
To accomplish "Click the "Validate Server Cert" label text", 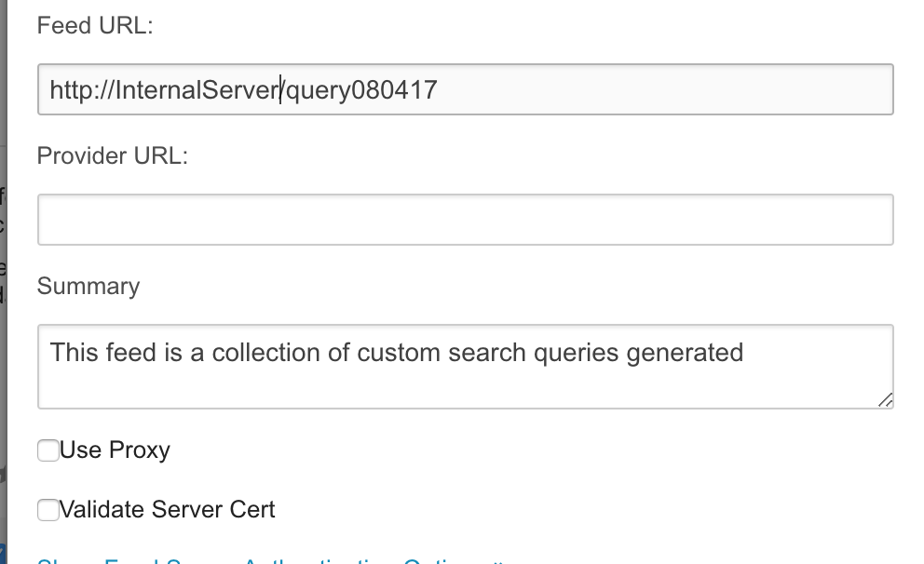I will point(168,510).
